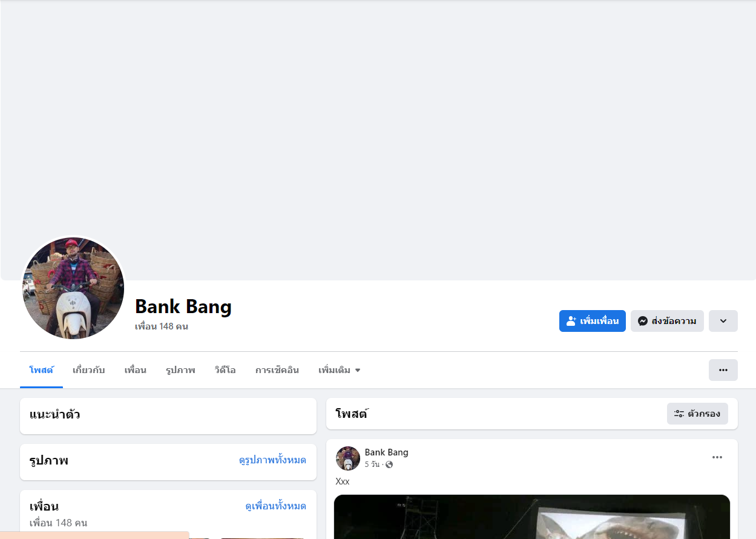Click เพื่อน 148 คน in friends card
The image size is (756, 539).
[58, 523]
